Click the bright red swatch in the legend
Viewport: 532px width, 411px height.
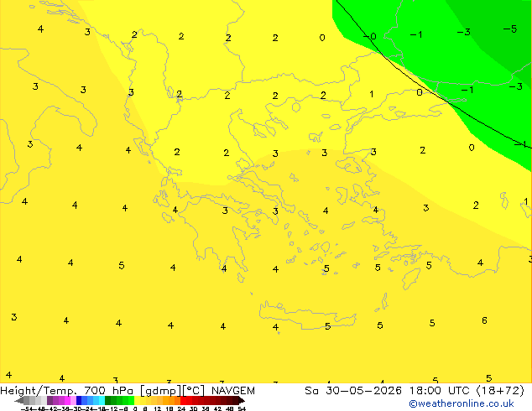point(183,400)
